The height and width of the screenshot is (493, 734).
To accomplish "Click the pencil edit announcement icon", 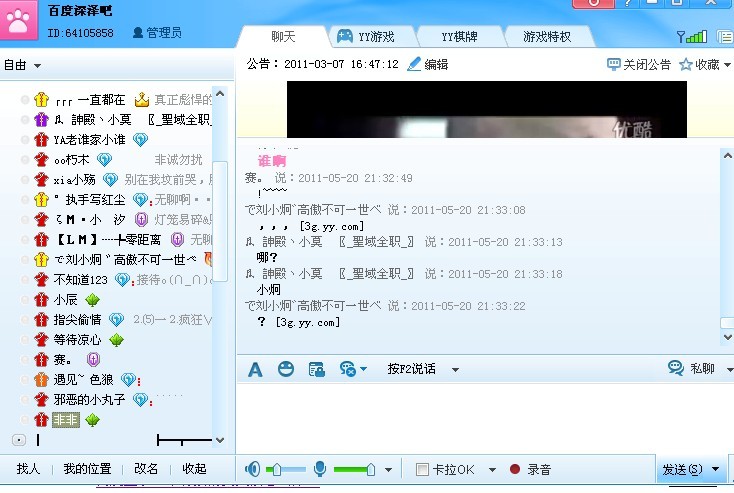I will click(x=414, y=64).
